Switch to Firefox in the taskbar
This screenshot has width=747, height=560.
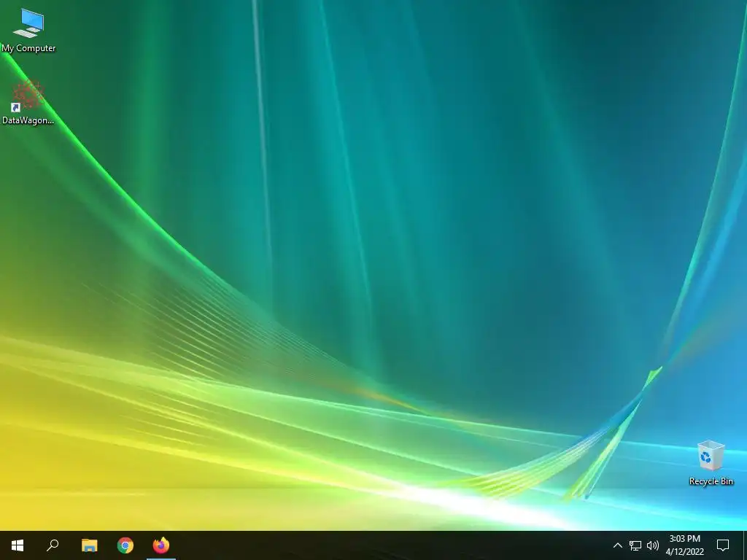pos(161,545)
